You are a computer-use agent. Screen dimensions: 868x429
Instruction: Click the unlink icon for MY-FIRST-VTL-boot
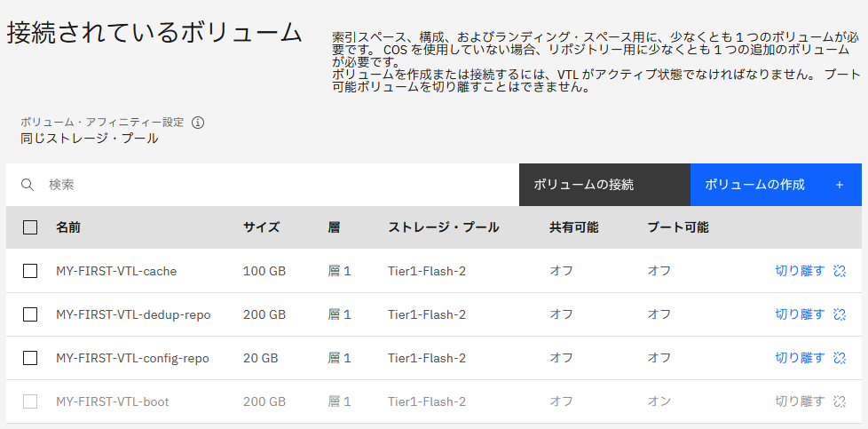tap(840, 401)
